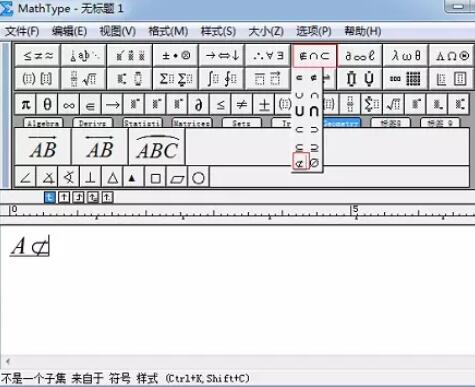
Task: Insert the measured angle symbol
Action: point(47,177)
